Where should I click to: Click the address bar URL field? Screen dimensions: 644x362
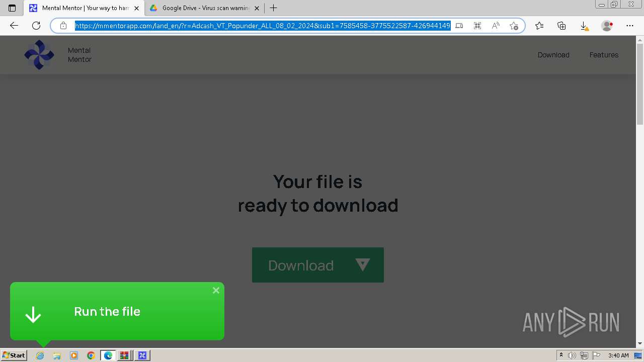(263, 26)
